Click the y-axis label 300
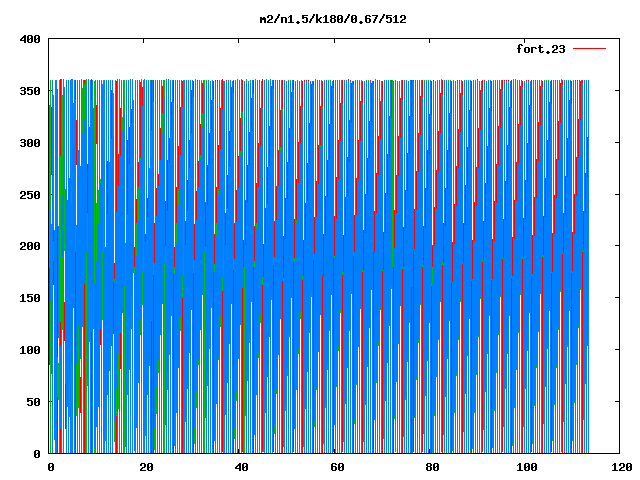This screenshot has height=480, width=640. [x=30, y=143]
